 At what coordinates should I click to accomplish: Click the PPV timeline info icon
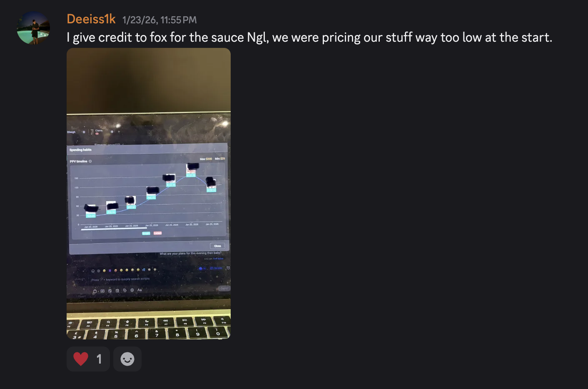(x=90, y=161)
